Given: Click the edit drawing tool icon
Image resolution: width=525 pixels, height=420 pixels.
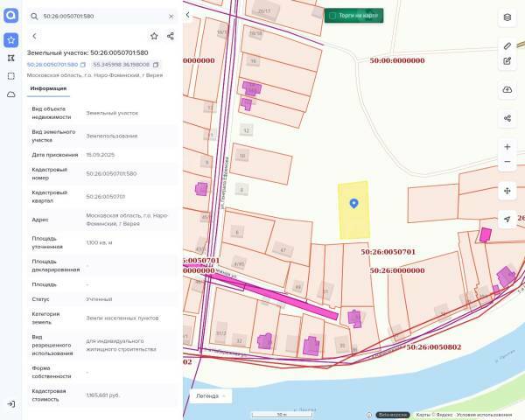Looking at the screenshot, I should 507,60.
